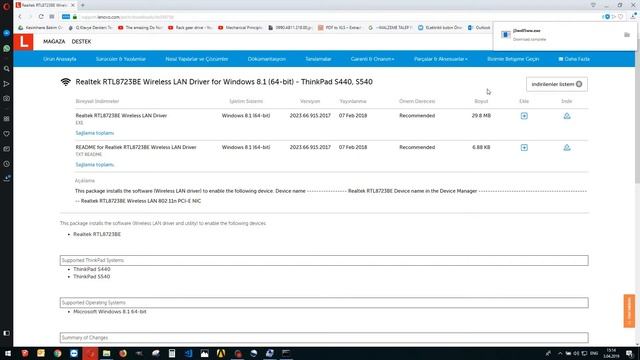Open orange feedback tab at right edge
This screenshot has width=640, height=360.
(629, 311)
